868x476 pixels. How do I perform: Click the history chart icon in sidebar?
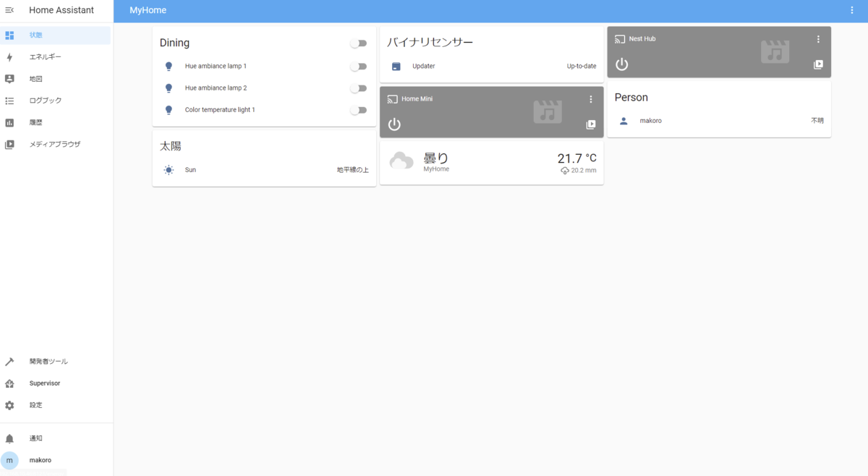(x=9, y=122)
